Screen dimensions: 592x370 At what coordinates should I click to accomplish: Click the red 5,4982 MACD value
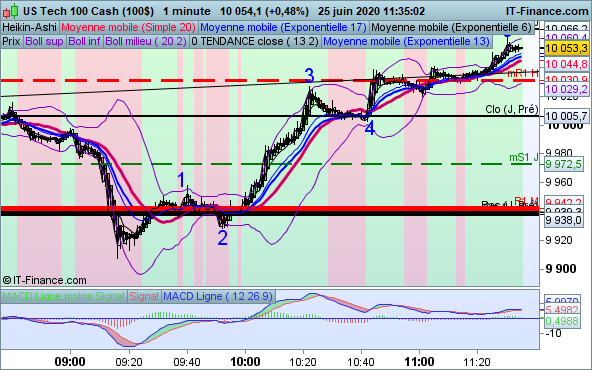click(x=562, y=310)
